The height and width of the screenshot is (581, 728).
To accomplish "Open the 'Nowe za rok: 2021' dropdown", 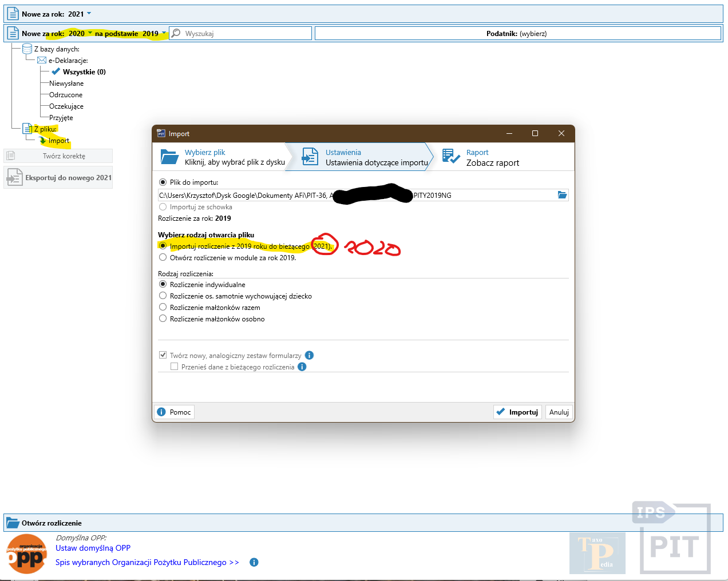I will tap(89, 14).
